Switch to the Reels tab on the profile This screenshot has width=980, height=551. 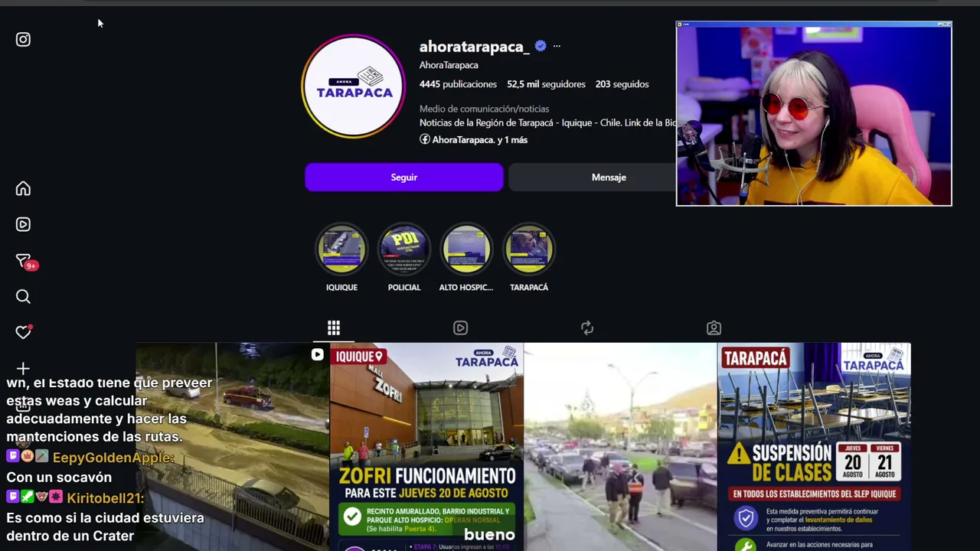point(460,328)
